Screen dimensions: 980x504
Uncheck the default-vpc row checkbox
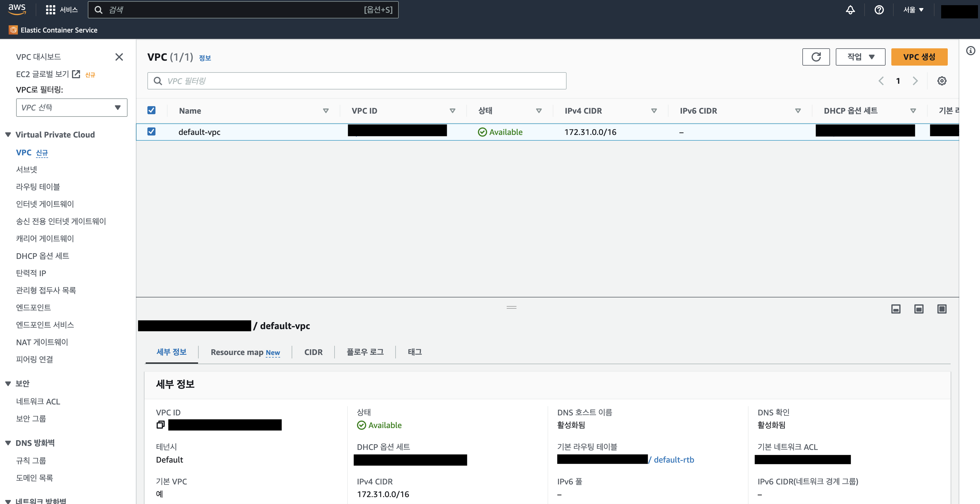click(151, 131)
